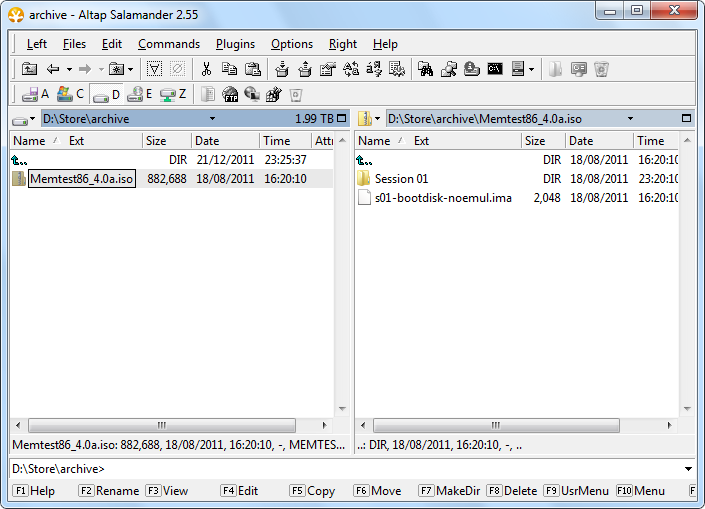
Task: Open the Files menu
Action: click(x=74, y=44)
